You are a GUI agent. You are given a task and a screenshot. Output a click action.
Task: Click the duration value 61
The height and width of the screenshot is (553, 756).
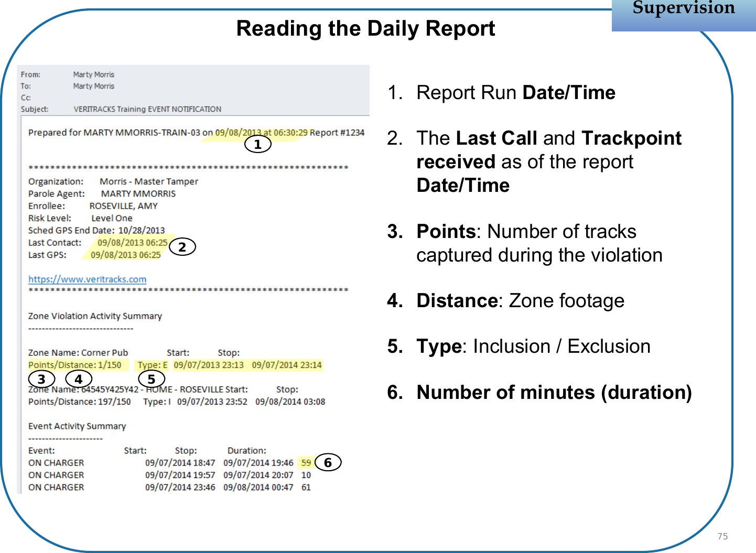click(306, 487)
